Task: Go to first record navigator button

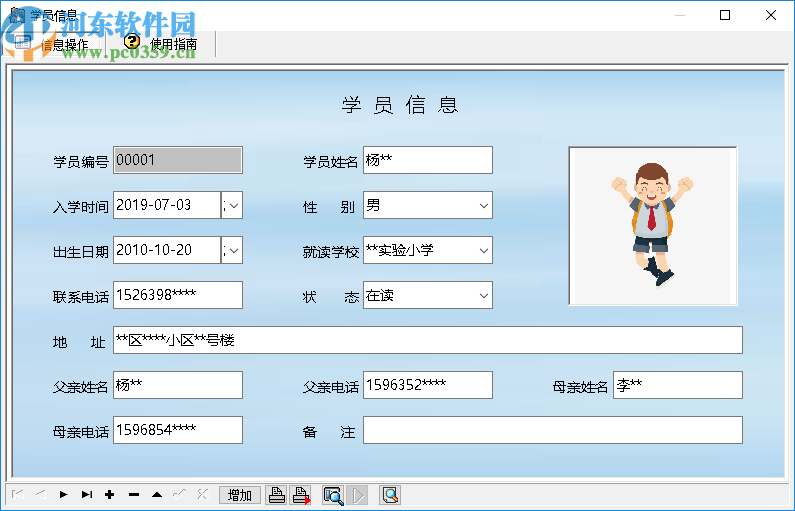Action: pyautogui.click(x=18, y=494)
